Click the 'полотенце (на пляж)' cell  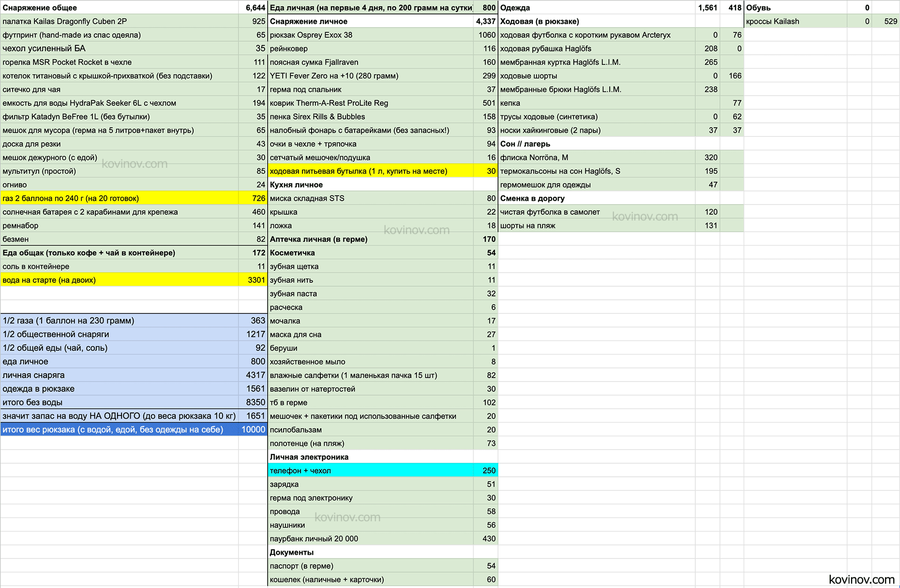point(371,443)
